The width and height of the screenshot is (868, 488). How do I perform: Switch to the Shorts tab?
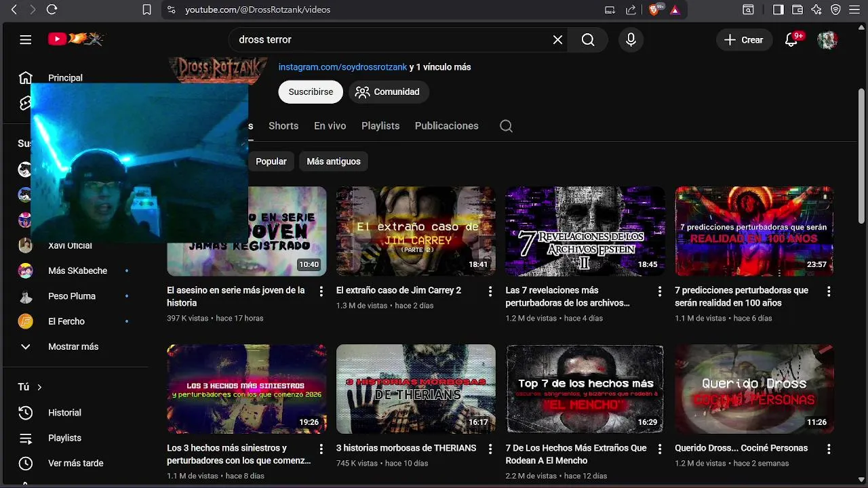283,126
